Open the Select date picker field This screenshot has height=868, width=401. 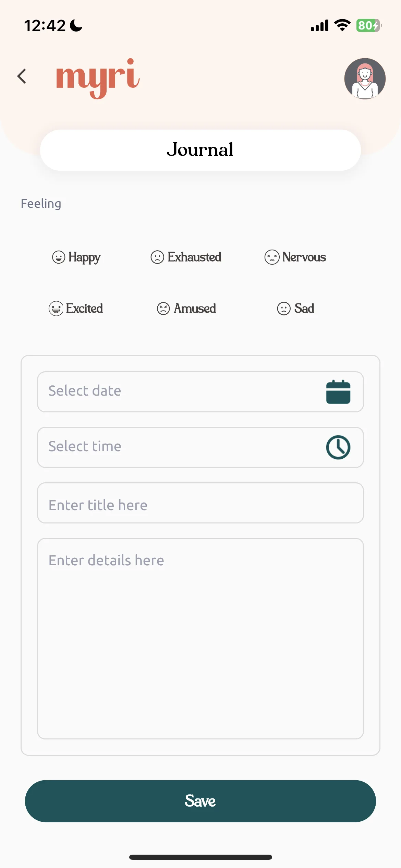[x=200, y=392]
